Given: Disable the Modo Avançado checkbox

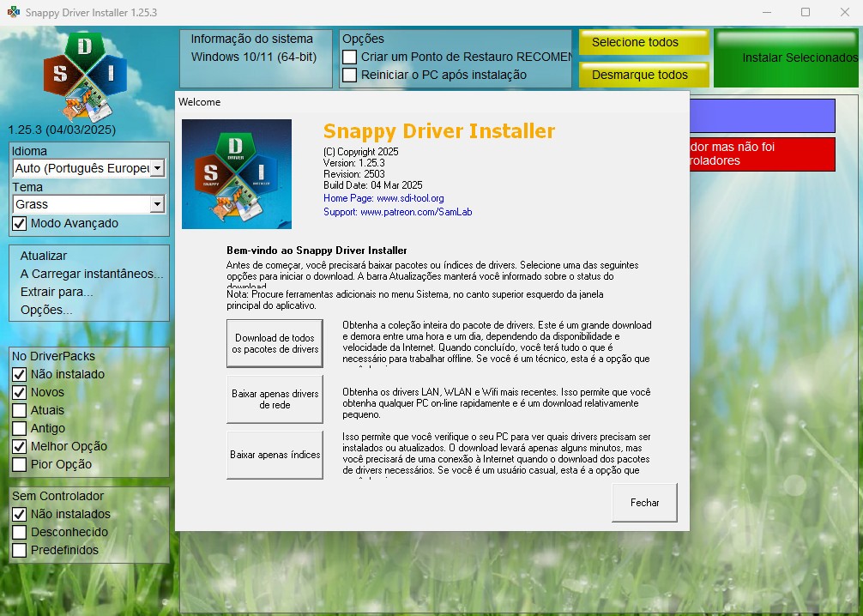Looking at the screenshot, I should click(x=19, y=224).
